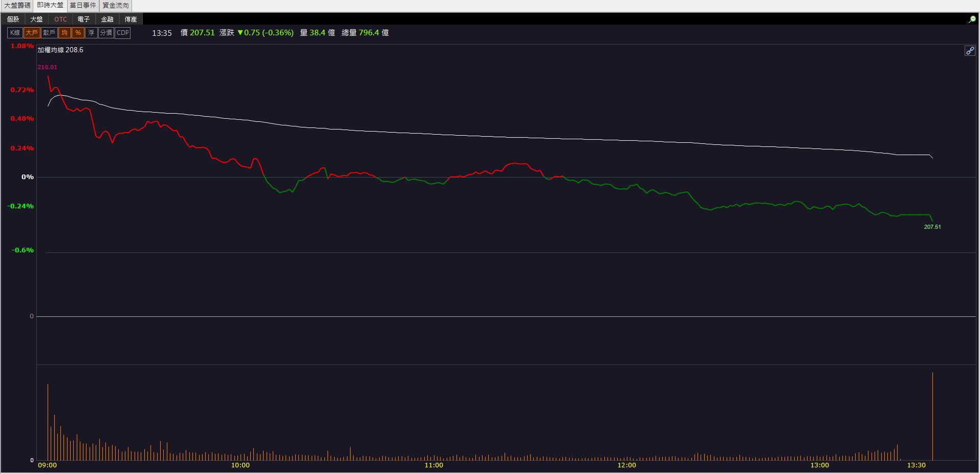Click the 加權均線 208.6 label
The height and width of the screenshot is (474, 980).
pos(60,50)
